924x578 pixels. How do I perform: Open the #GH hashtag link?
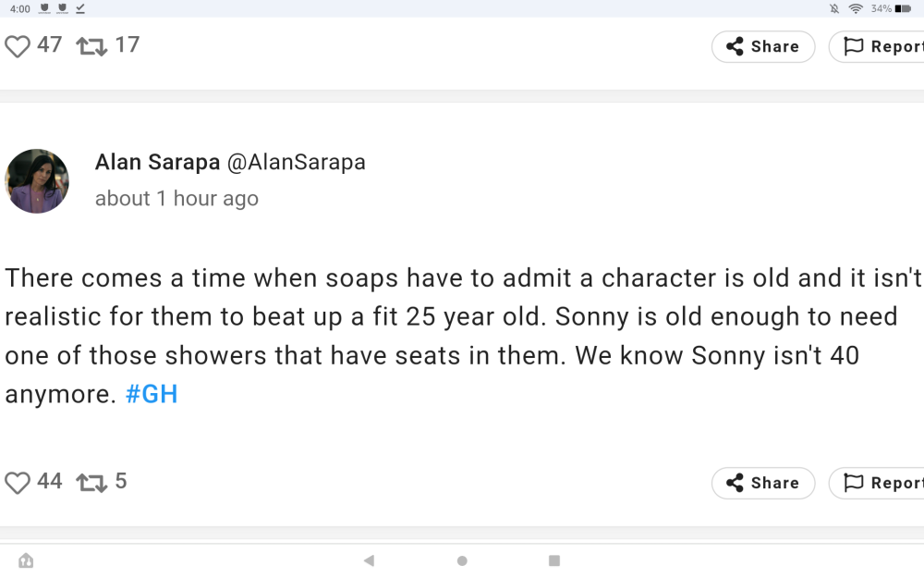pyautogui.click(x=151, y=394)
